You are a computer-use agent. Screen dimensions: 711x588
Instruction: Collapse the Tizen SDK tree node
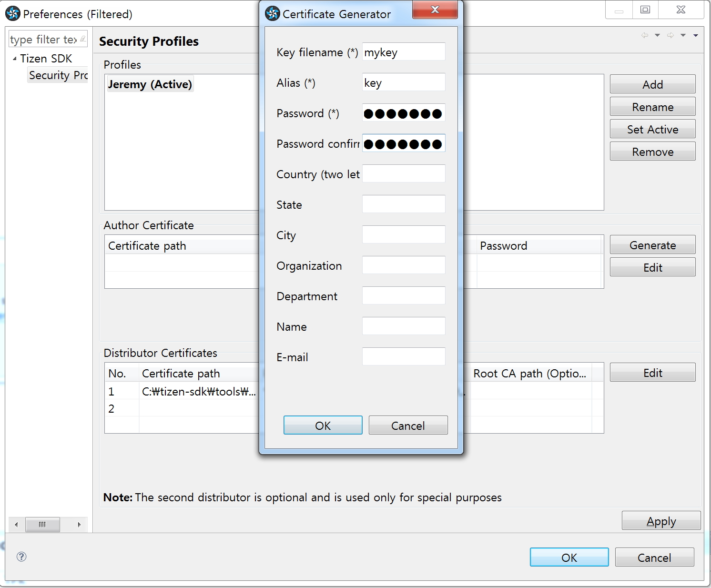pyautogui.click(x=15, y=59)
